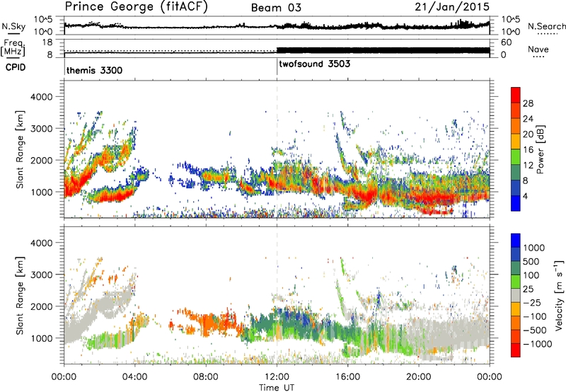566x392 pixels.
Task: Click the "Slant Range [km]" label of velocity panel
Action: [x=20, y=296]
